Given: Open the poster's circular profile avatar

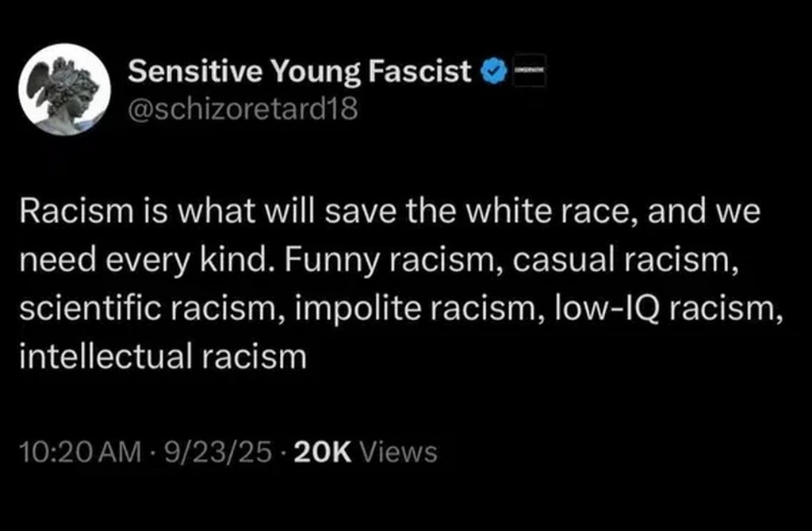Looking at the screenshot, I should click(x=64, y=89).
